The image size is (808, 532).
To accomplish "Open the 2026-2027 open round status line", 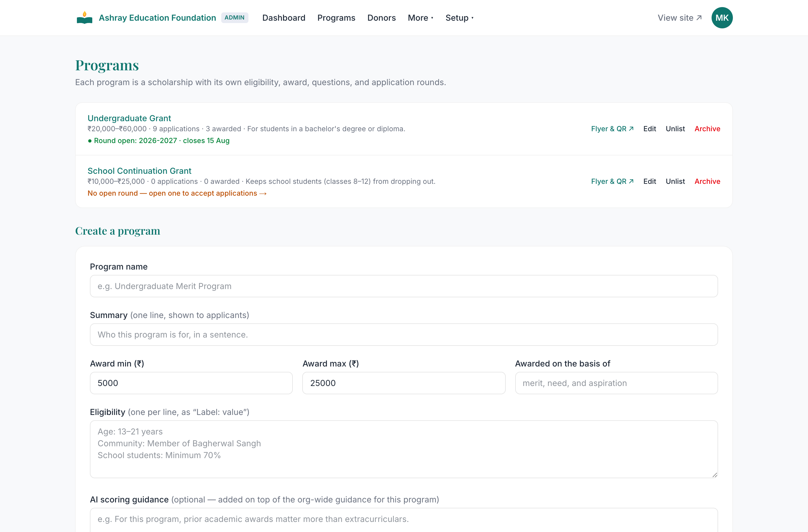I will [x=159, y=140].
